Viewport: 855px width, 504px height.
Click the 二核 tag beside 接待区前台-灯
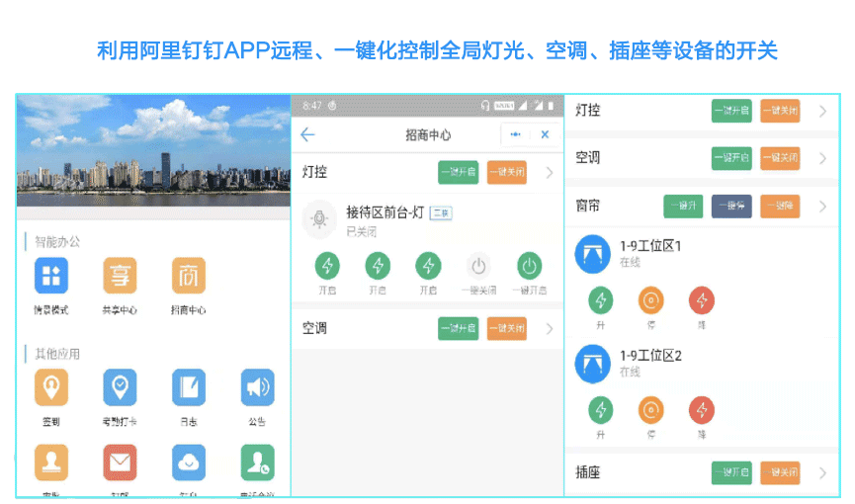(441, 213)
